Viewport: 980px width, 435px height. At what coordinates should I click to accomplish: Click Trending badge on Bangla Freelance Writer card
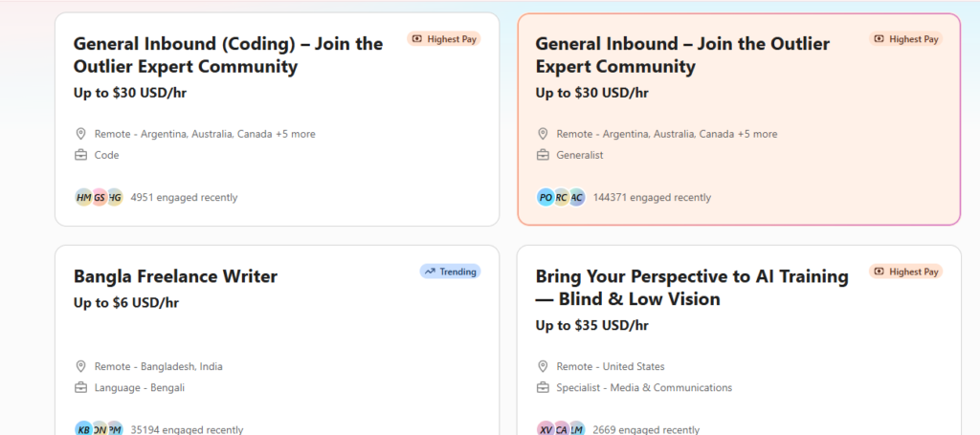click(x=450, y=272)
